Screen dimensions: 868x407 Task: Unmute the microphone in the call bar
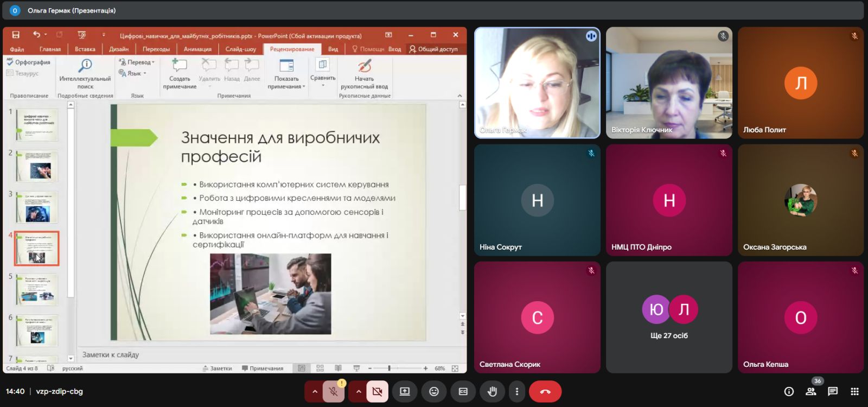tap(334, 391)
